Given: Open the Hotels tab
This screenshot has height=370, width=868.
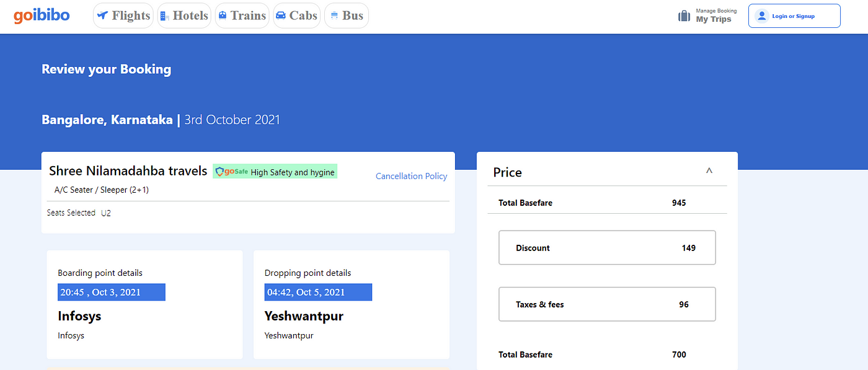Looking at the screenshot, I should pos(184,15).
